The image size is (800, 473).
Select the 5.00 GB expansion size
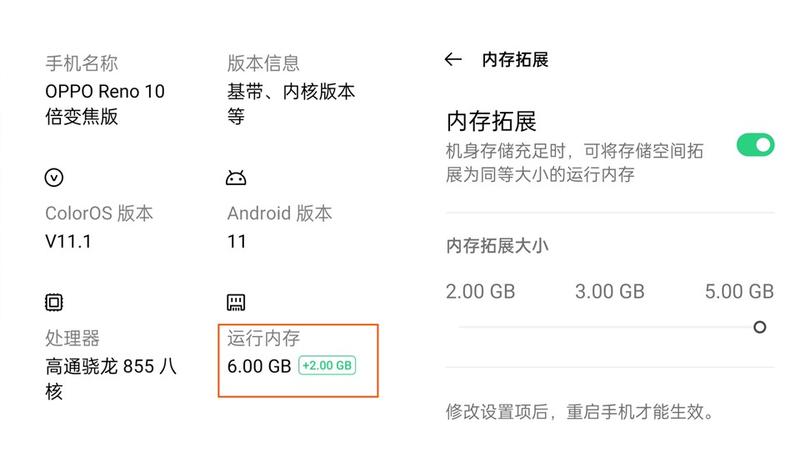pyautogui.click(x=739, y=291)
